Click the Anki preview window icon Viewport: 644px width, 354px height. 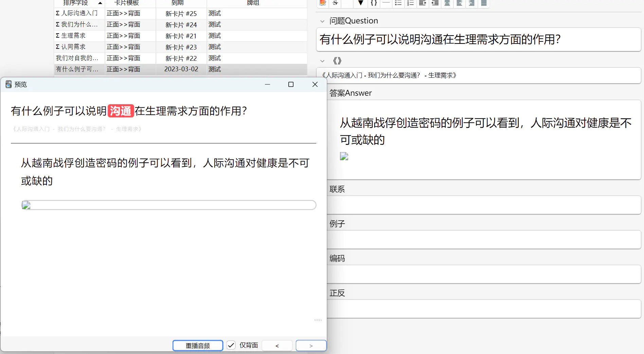coord(8,85)
